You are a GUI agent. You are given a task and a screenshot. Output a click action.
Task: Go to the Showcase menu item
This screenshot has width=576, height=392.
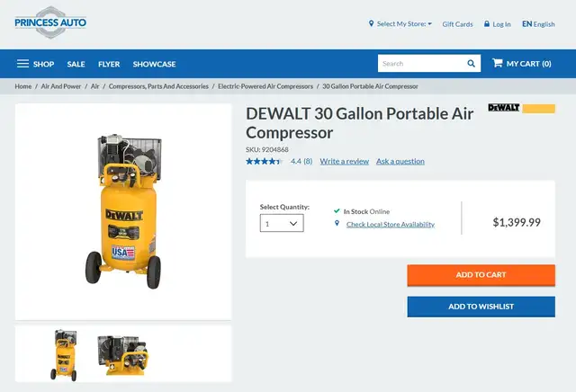(x=154, y=64)
